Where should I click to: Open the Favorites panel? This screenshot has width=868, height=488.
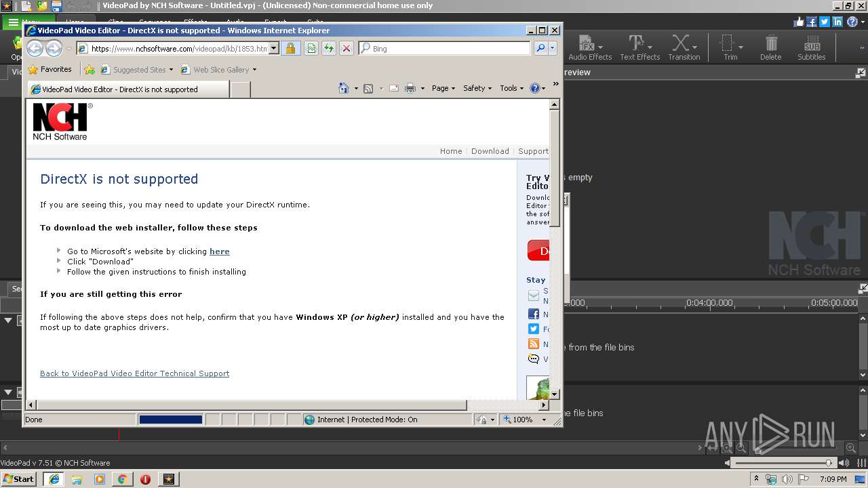(50, 69)
